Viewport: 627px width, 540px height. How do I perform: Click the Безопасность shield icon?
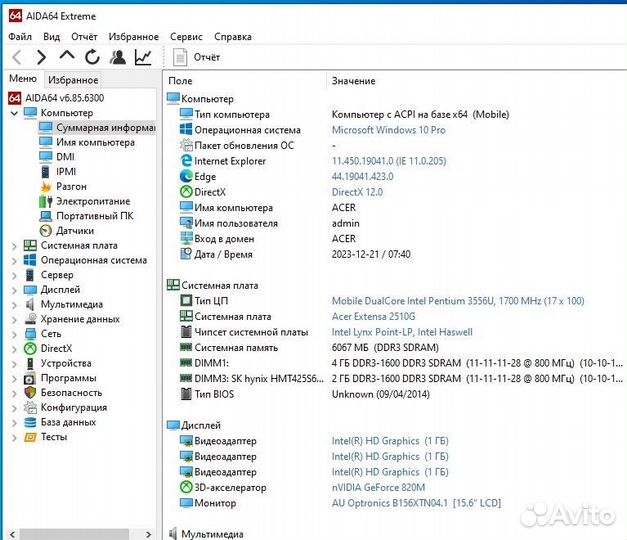click(30, 393)
